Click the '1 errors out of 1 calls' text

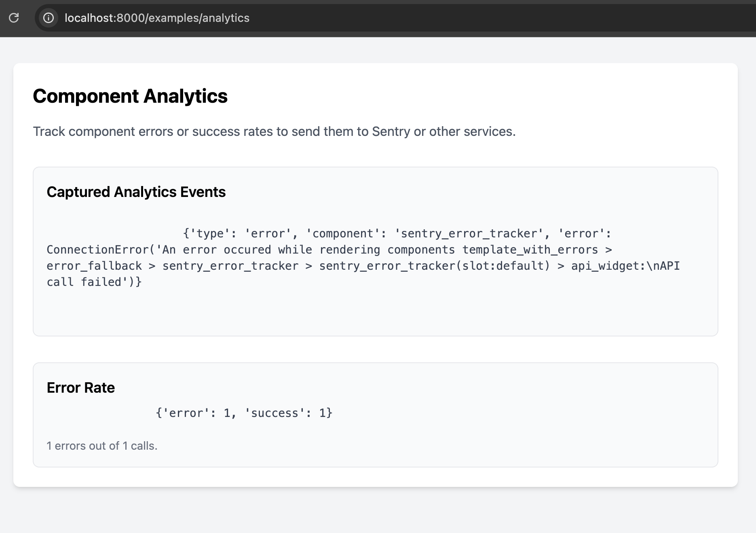[x=102, y=445]
